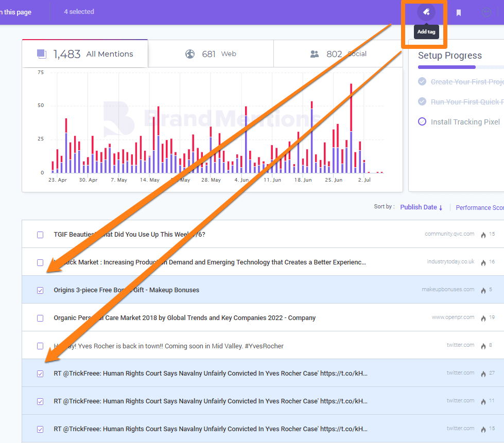Click the bookmark icon in top bar
504x443 pixels.
[459, 12]
